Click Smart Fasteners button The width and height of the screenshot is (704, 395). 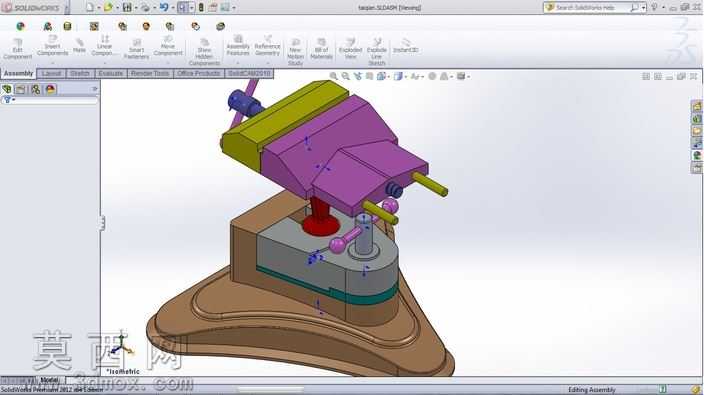click(136, 49)
